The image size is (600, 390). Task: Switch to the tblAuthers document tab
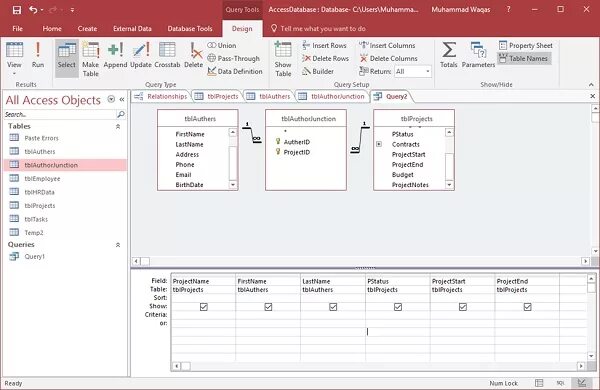269,96
